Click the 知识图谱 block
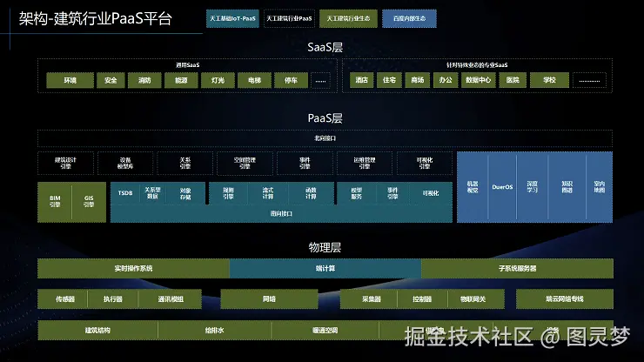 point(567,187)
